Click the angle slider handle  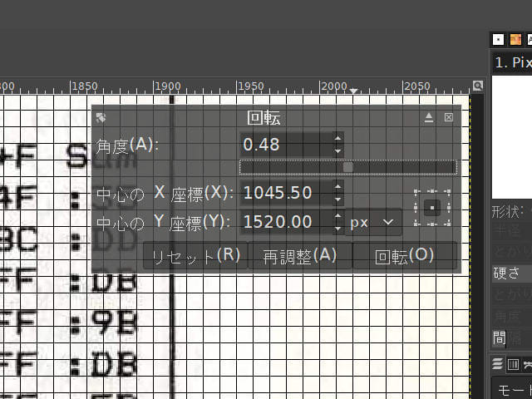[347, 167]
